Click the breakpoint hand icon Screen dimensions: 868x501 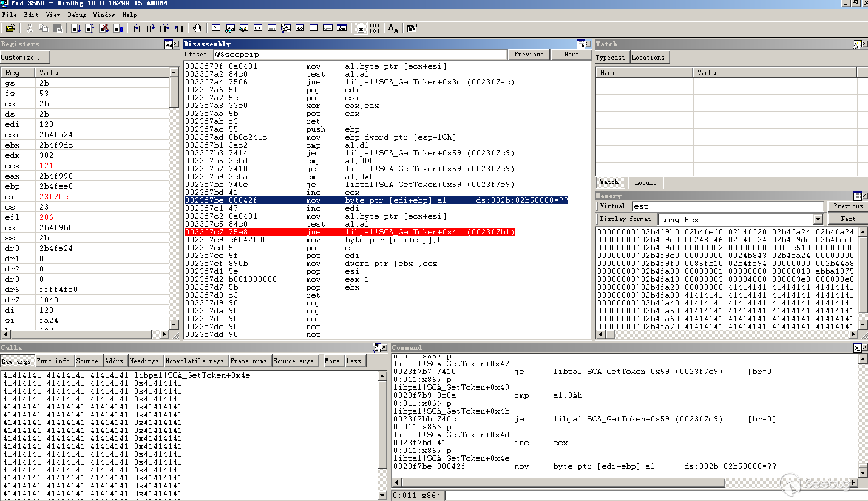(197, 28)
